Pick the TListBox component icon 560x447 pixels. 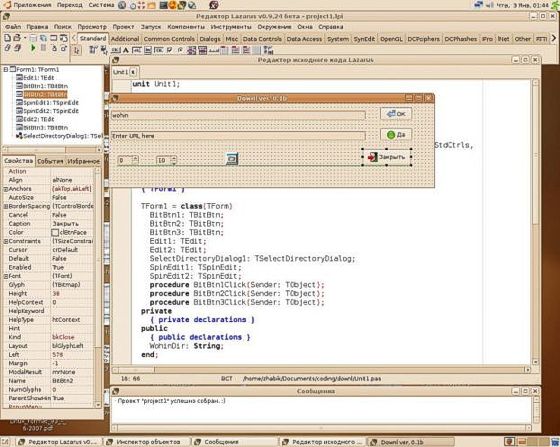point(192,50)
